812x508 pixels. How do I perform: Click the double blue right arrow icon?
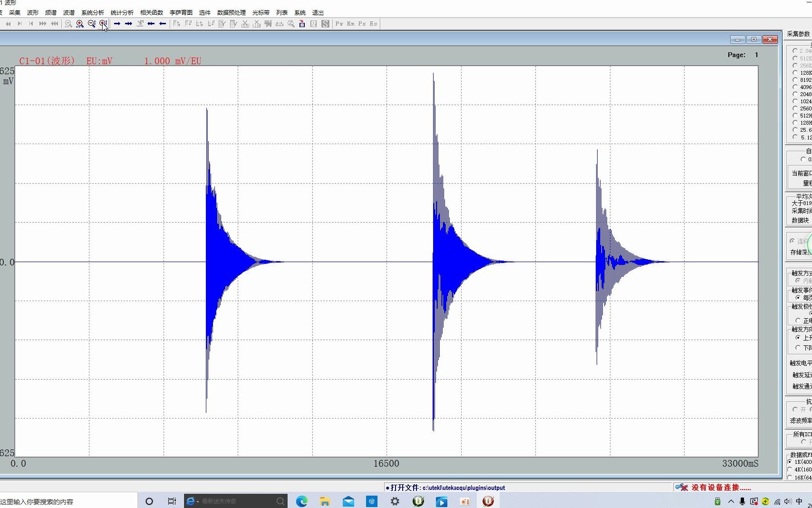click(x=128, y=23)
